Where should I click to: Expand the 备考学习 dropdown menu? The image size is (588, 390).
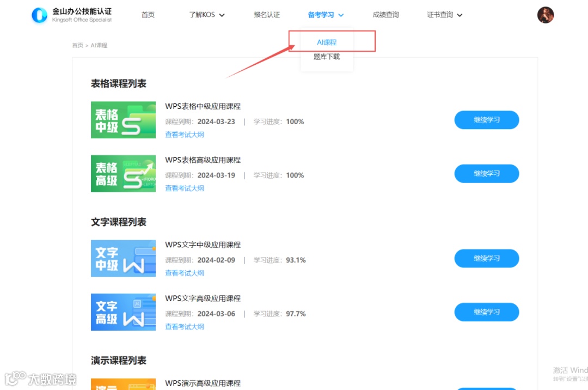(x=326, y=15)
